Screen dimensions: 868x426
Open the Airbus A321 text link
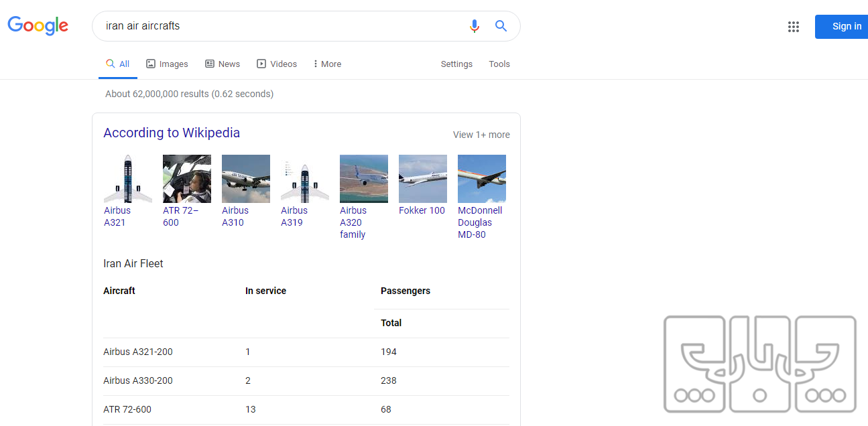(117, 216)
